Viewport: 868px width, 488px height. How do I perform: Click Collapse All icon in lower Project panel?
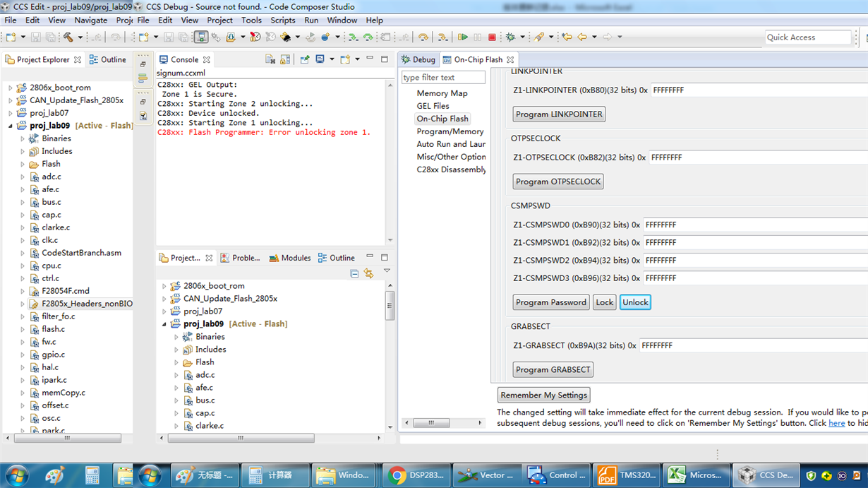[354, 274]
